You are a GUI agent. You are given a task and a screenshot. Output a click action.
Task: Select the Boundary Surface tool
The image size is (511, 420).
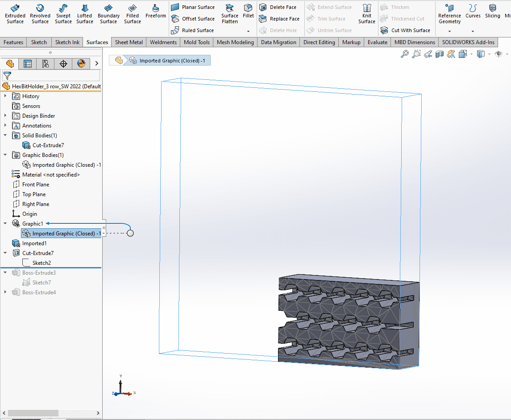click(x=108, y=14)
